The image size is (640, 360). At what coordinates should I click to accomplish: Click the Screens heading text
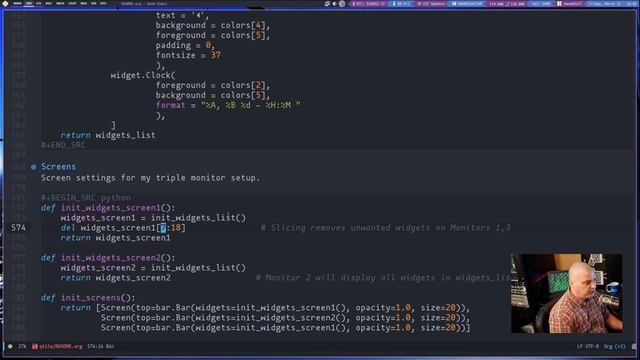tap(58, 167)
